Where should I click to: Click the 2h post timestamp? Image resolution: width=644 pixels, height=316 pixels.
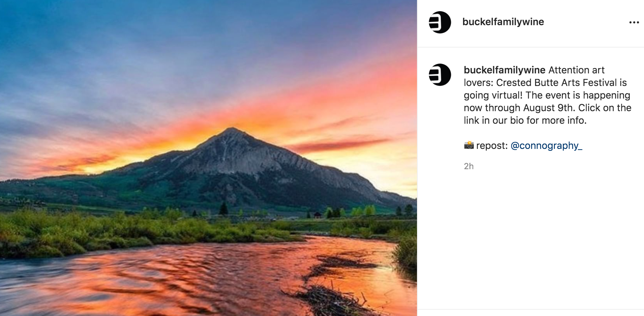click(469, 166)
